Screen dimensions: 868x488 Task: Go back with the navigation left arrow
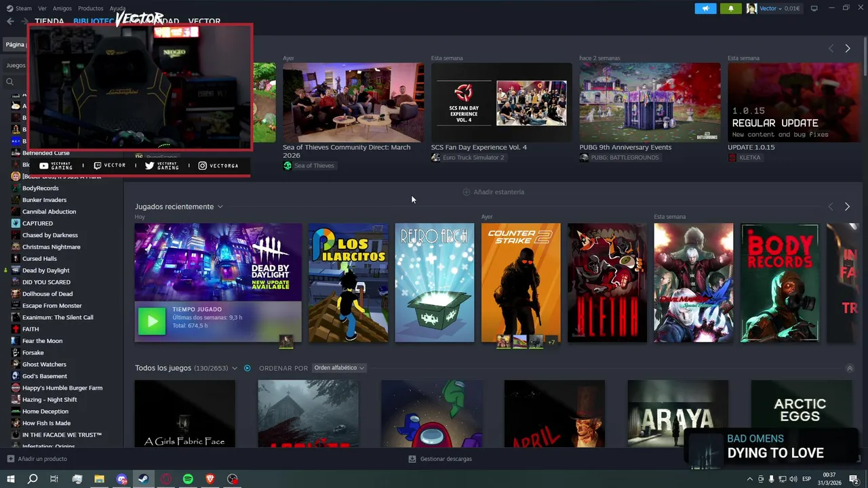click(10, 21)
